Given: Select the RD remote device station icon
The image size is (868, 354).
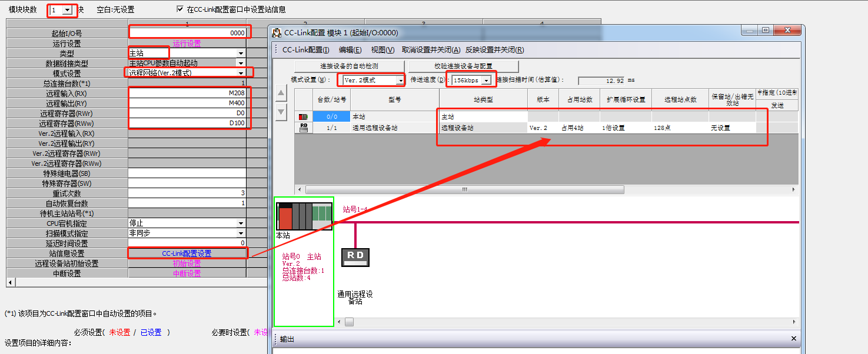Looking at the screenshot, I should [x=355, y=256].
